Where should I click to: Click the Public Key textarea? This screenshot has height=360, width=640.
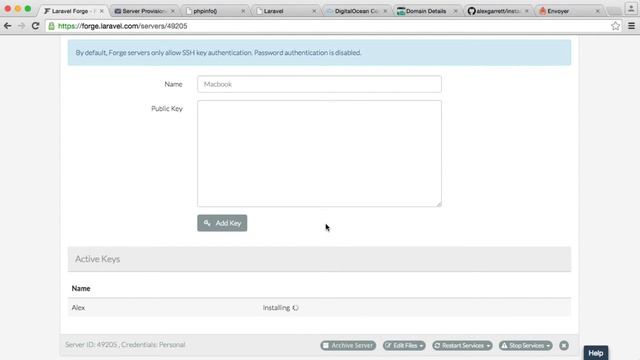point(319,153)
